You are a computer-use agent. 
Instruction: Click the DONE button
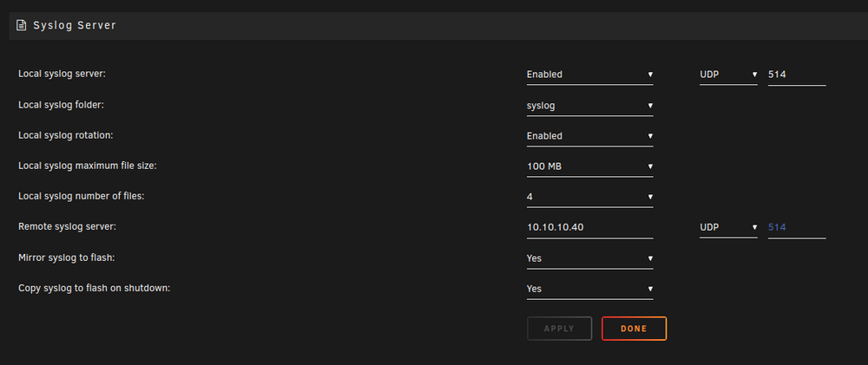(634, 329)
